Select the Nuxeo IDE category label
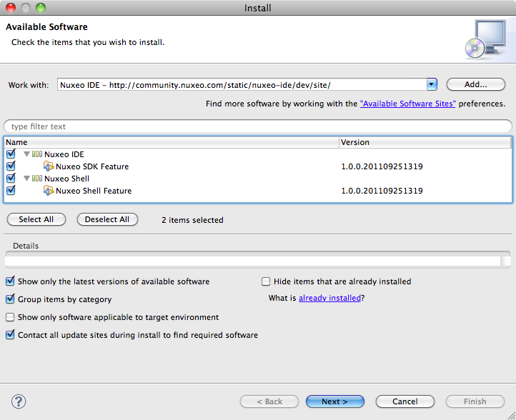 [x=64, y=154]
